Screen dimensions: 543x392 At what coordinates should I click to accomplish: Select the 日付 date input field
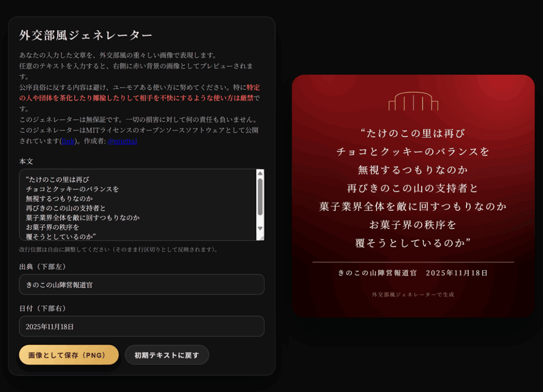click(141, 326)
